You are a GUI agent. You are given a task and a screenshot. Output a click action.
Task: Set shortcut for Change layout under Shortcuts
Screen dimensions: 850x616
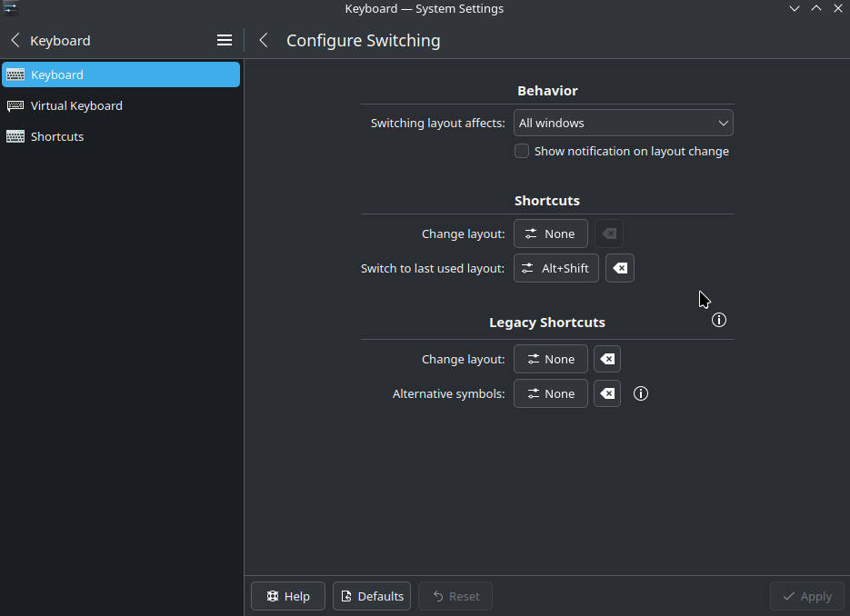pyautogui.click(x=550, y=233)
